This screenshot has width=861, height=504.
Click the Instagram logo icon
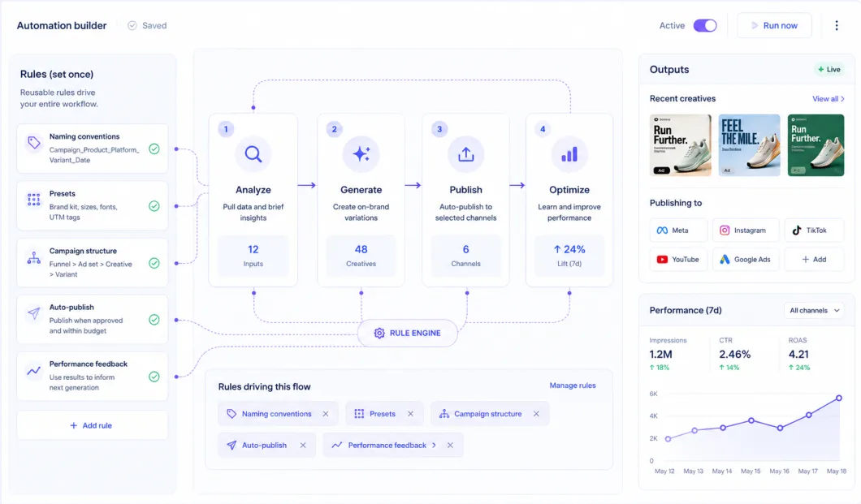point(725,230)
